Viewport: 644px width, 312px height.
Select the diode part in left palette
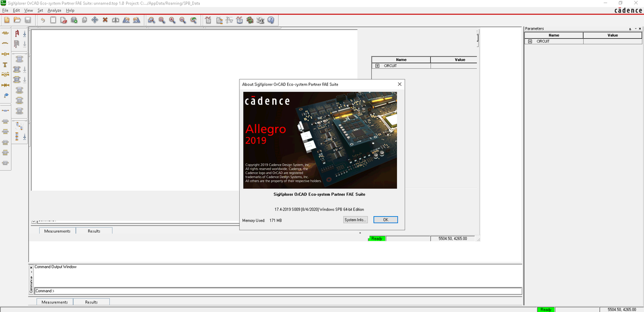[6, 85]
